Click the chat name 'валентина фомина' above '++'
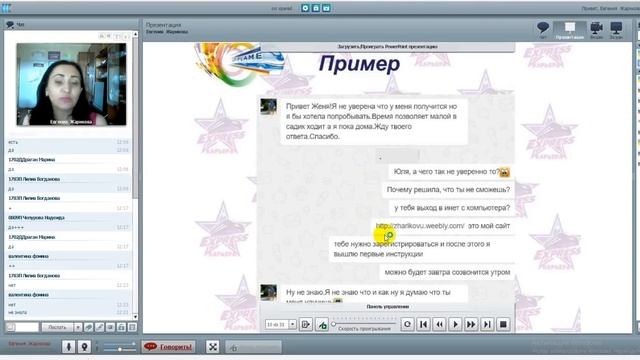The height and width of the screenshot is (360, 640). (x=28, y=256)
